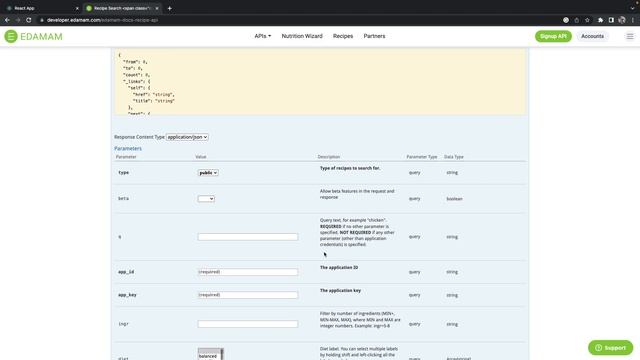640x360 pixels.
Task: Open Response Content Type dropdown
Action: coord(187,137)
